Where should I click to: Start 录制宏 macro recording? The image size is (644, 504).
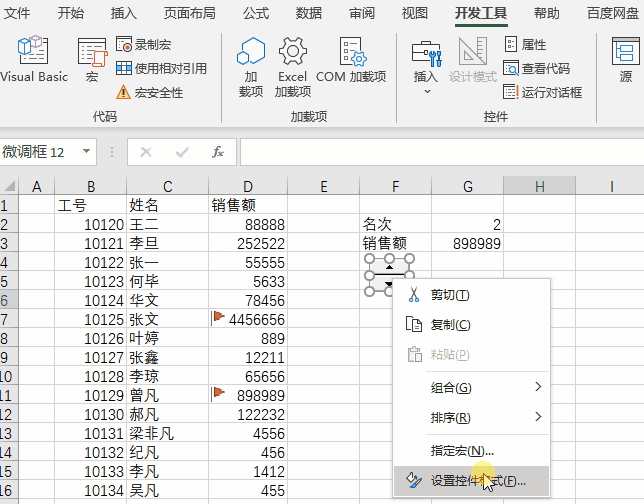(143, 44)
